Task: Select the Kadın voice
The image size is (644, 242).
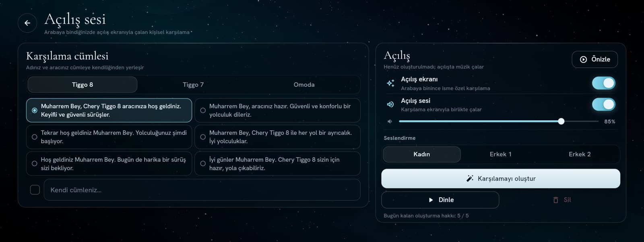Action: pos(422,154)
